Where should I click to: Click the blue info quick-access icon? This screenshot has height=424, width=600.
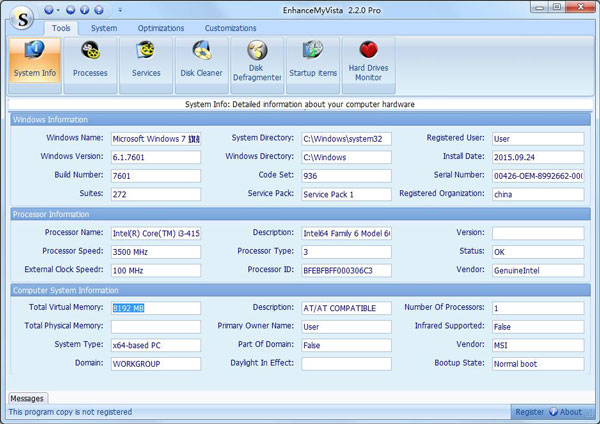(x=85, y=10)
